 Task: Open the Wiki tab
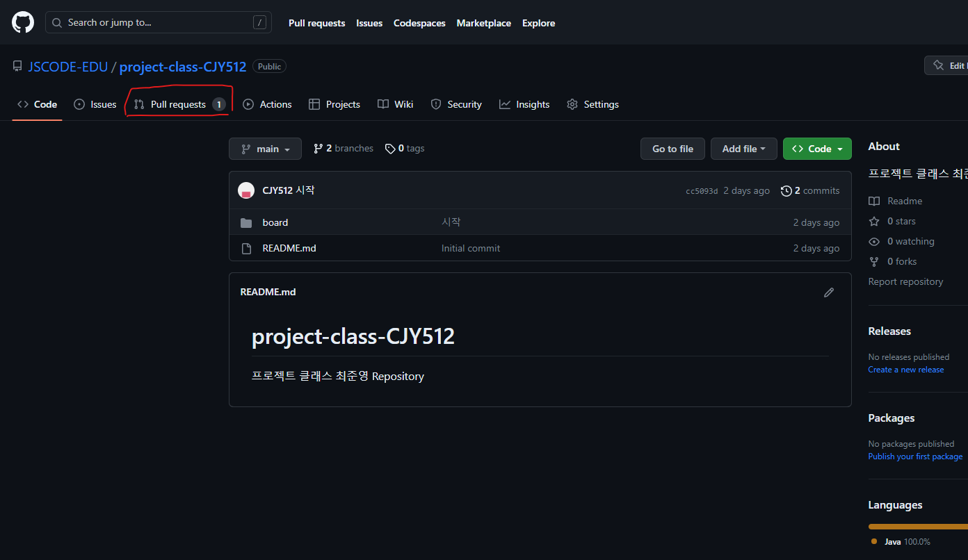pos(396,104)
